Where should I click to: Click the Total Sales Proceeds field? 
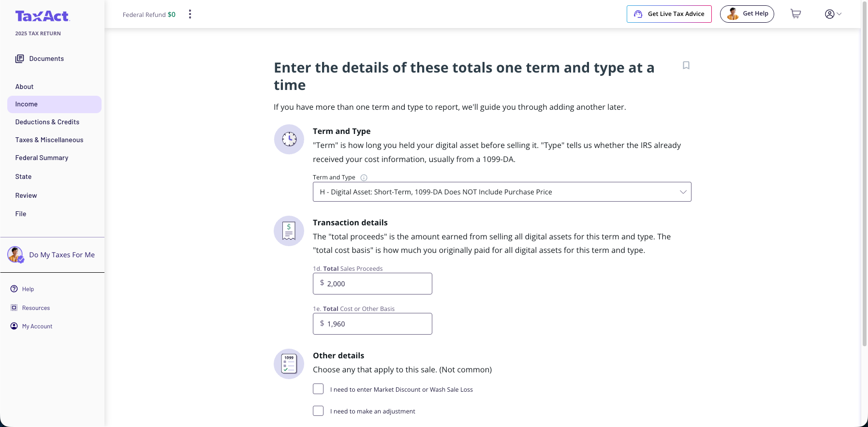tap(372, 284)
